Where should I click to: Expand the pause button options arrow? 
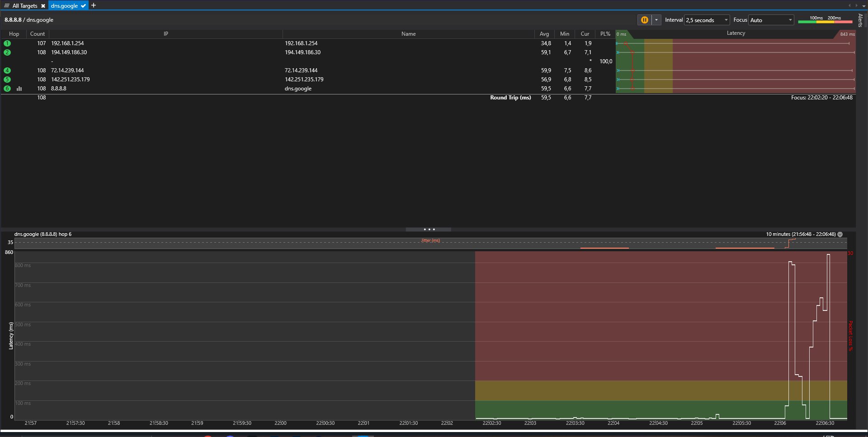[656, 20]
